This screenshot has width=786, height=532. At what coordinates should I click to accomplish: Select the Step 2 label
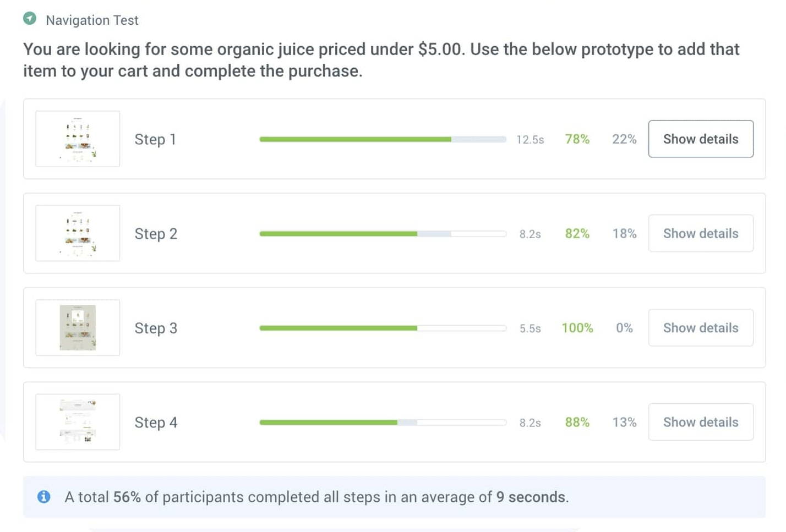[x=156, y=233]
